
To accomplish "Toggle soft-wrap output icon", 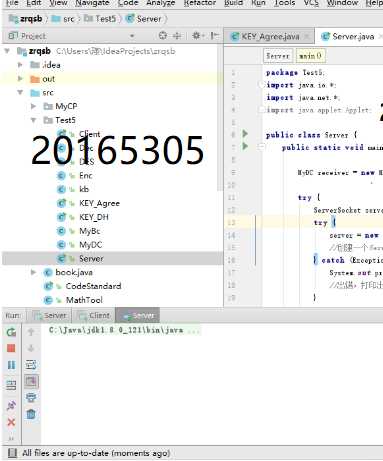I will pos(31,365).
